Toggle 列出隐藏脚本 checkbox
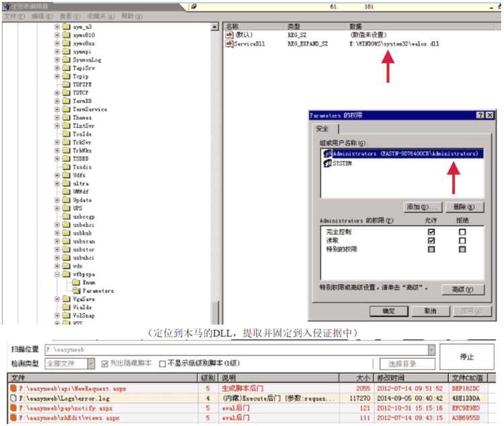Screen dimensions: 504x426 [x=105, y=364]
